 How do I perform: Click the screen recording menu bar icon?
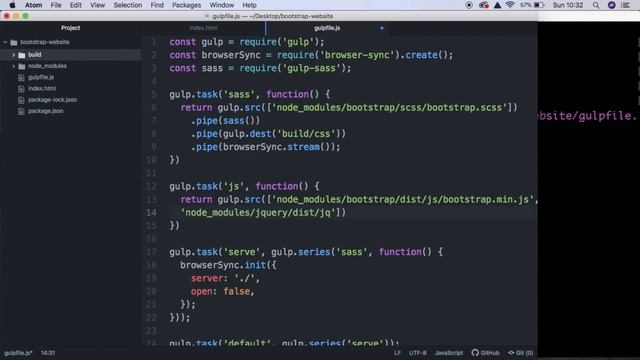[469, 5]
